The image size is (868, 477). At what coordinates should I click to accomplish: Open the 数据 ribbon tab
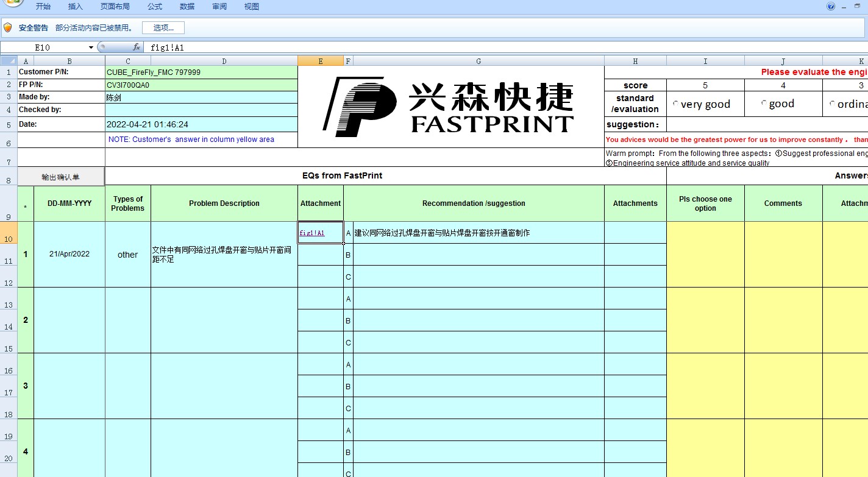pyautogui.click(x=187, y=7)
